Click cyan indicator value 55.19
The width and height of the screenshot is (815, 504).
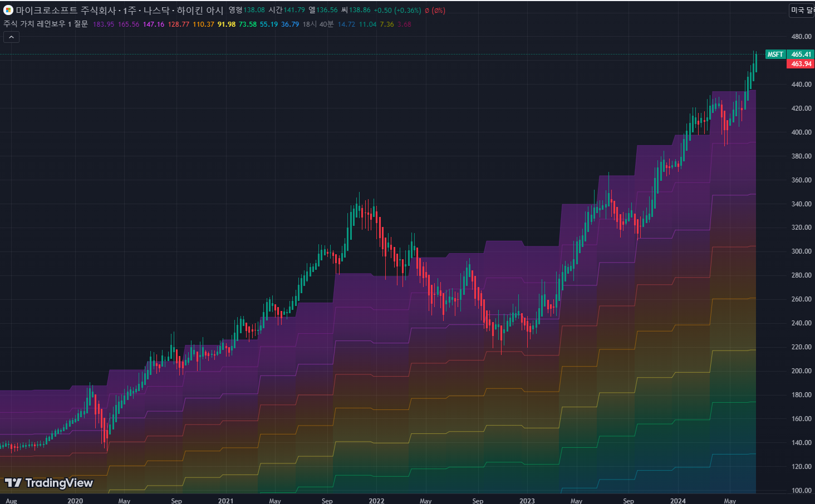coord(269,24)
